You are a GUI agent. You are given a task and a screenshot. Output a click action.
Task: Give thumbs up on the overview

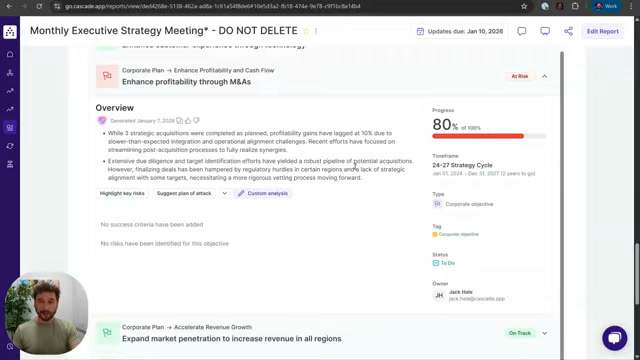188,120
